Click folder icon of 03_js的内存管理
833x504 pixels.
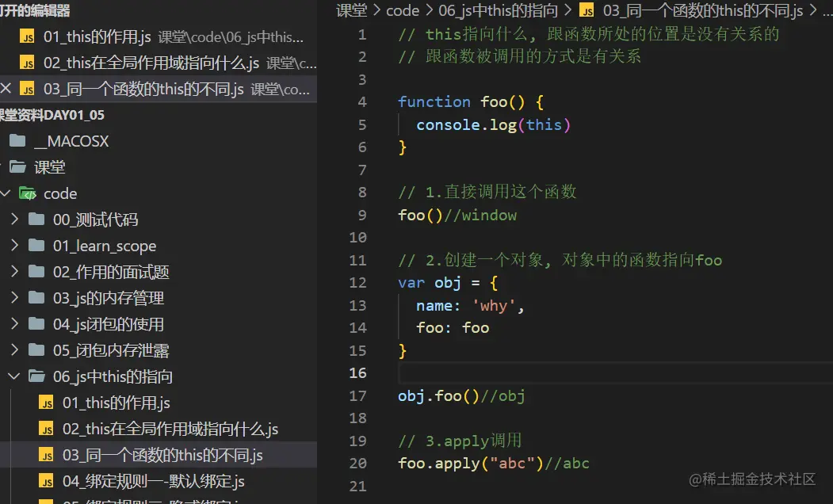pyautogui.click(x=36, y=297)
